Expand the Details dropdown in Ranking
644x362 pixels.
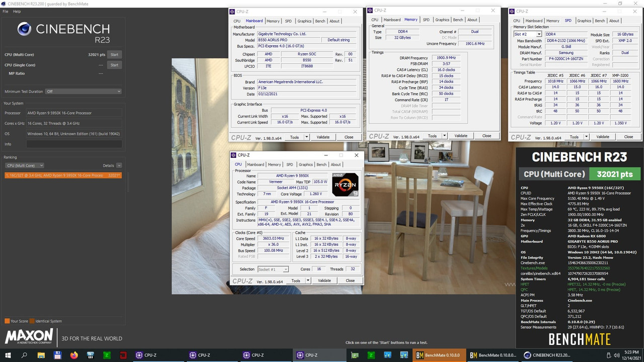(119, 165)
